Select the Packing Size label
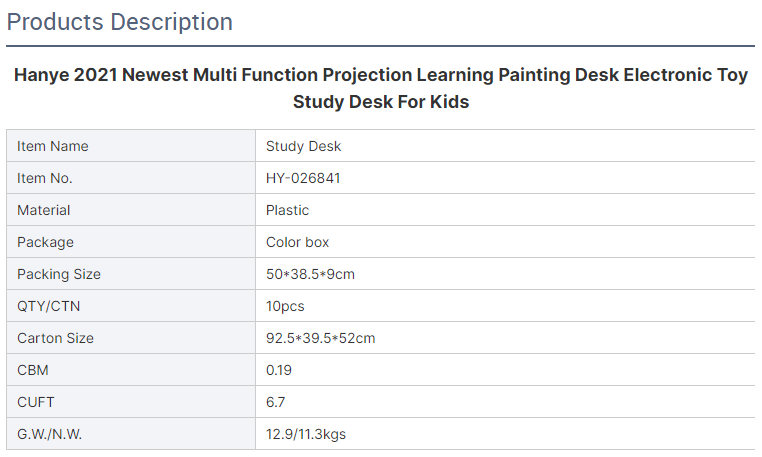 pyautogui.click(x=59, y=274)
